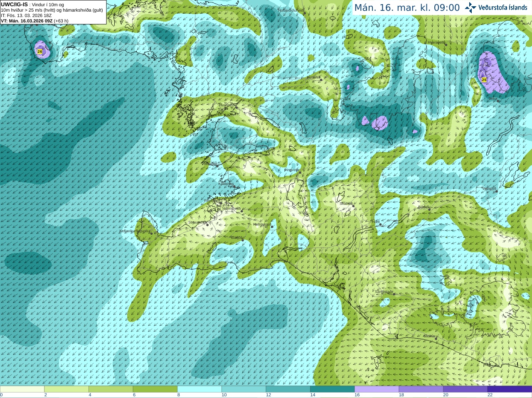Click the Hæll station label
The image size is (532, 398).
[376, 222]
